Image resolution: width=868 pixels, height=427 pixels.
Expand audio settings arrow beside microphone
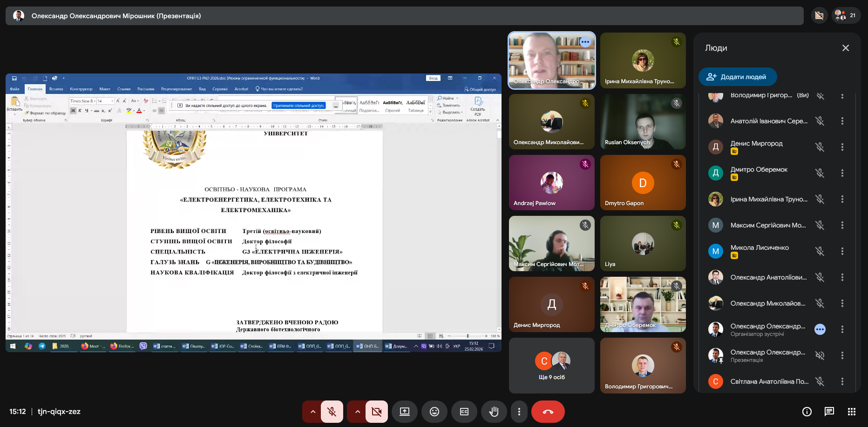pos(312,412)
